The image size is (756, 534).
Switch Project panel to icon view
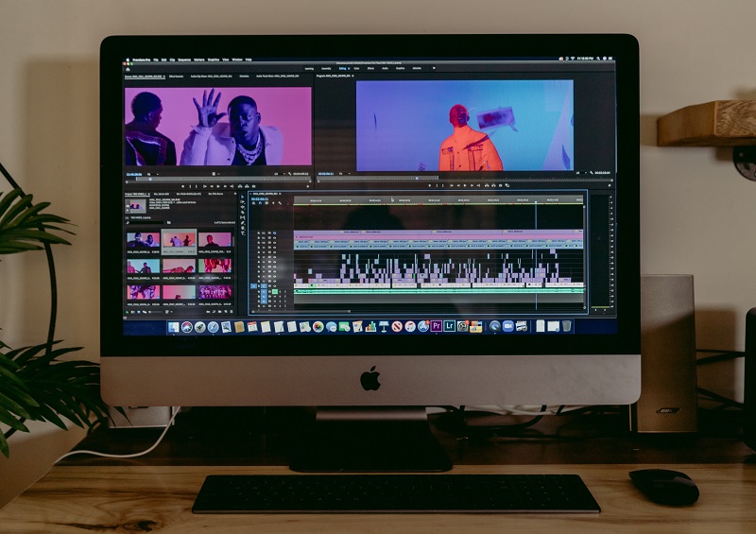139,312
